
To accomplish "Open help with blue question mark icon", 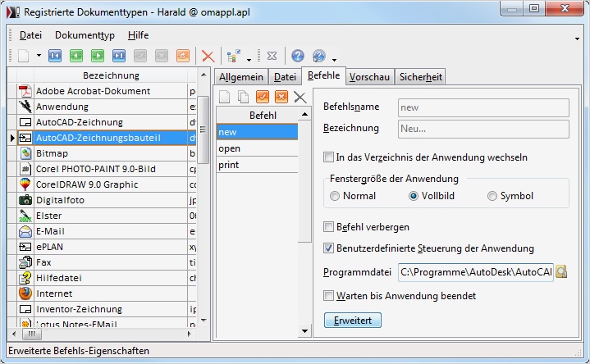I will tap(298, 56).
